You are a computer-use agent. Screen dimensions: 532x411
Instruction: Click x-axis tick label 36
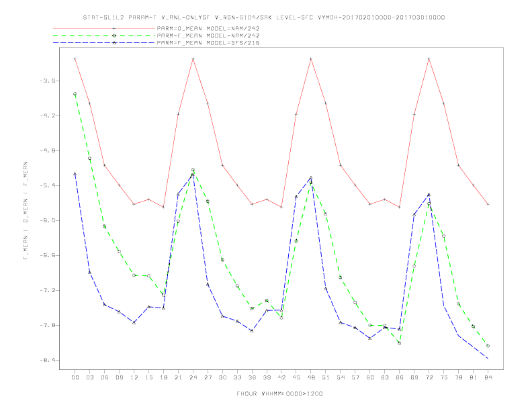[x=252, y=377]
